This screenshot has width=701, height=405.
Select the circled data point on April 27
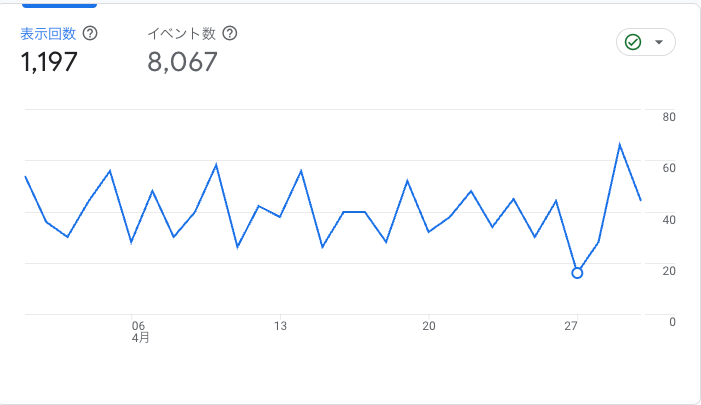pyautogui.click(x=577, y=273)
